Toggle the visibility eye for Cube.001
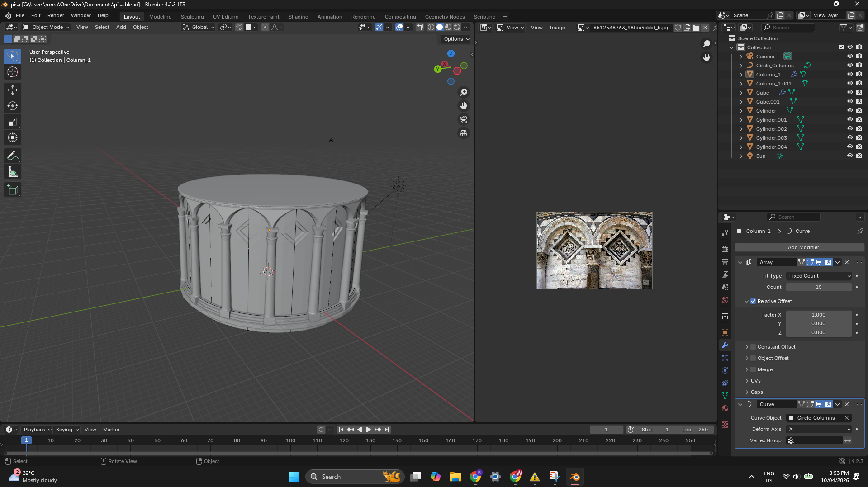 pos(850,102)
